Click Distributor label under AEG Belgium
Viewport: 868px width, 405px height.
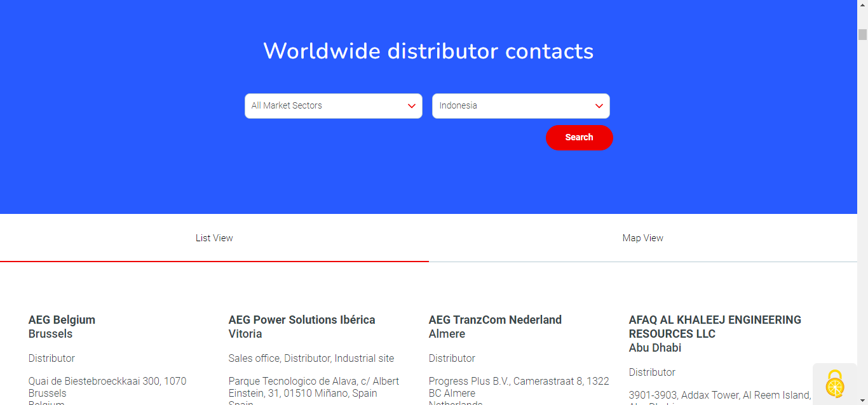click(51, 359)
